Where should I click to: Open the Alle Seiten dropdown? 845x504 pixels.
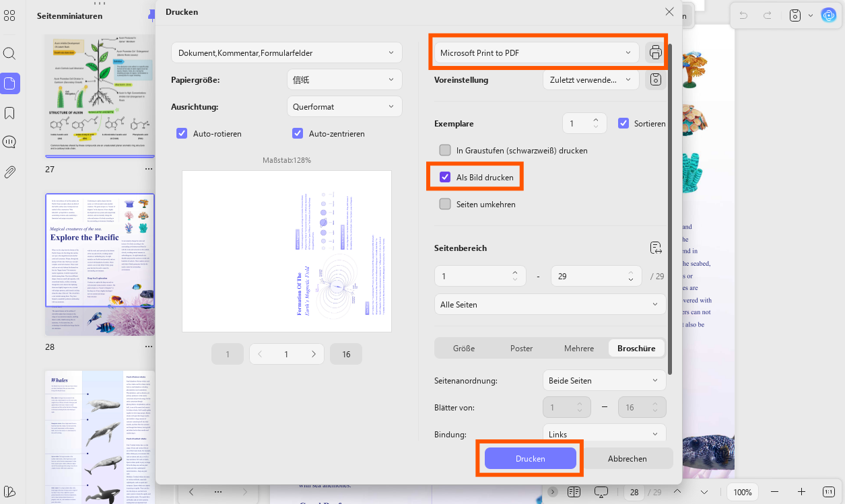pyautogui.click(x=550, y=304)
